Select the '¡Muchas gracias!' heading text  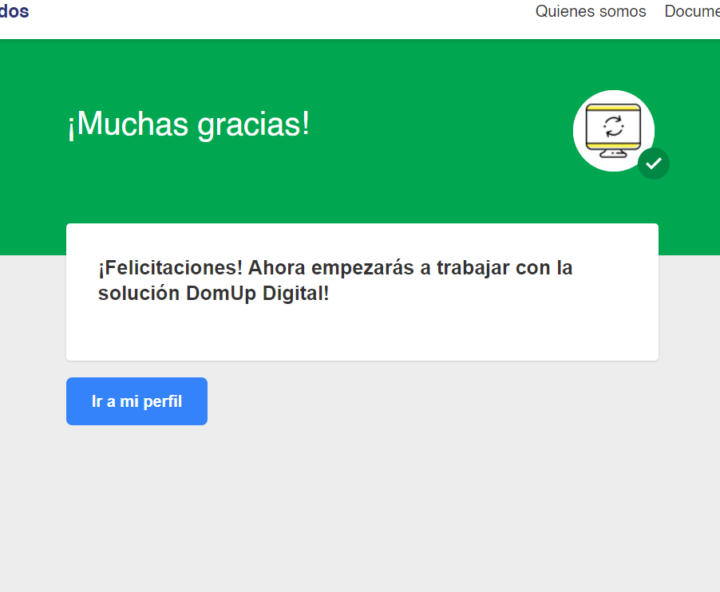pos(188,124)
